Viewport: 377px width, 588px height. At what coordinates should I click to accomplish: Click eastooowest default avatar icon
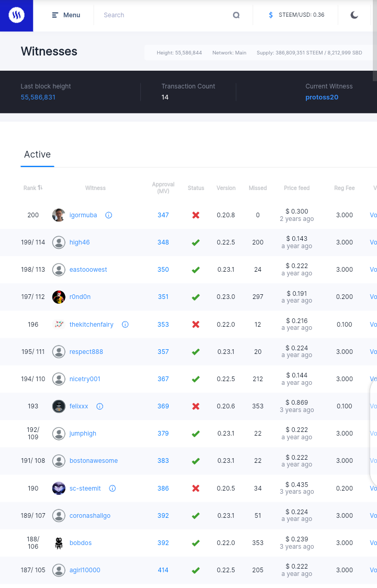coord(59,270)
